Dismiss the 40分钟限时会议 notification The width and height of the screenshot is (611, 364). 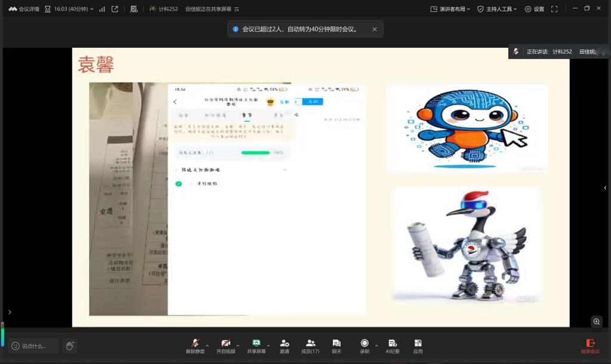pyautogui.click(x=375, y=29)
